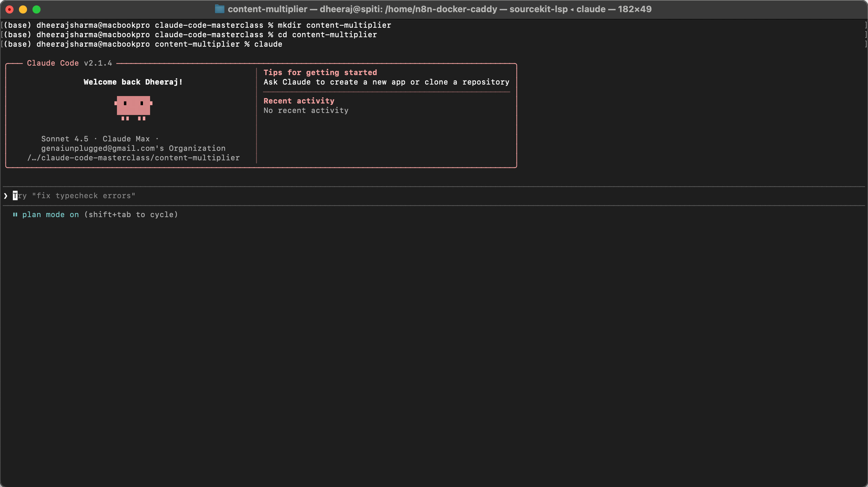Click the yellow minimize window button
The height and width of the screenshot is (487, 868).
point(23,9)
